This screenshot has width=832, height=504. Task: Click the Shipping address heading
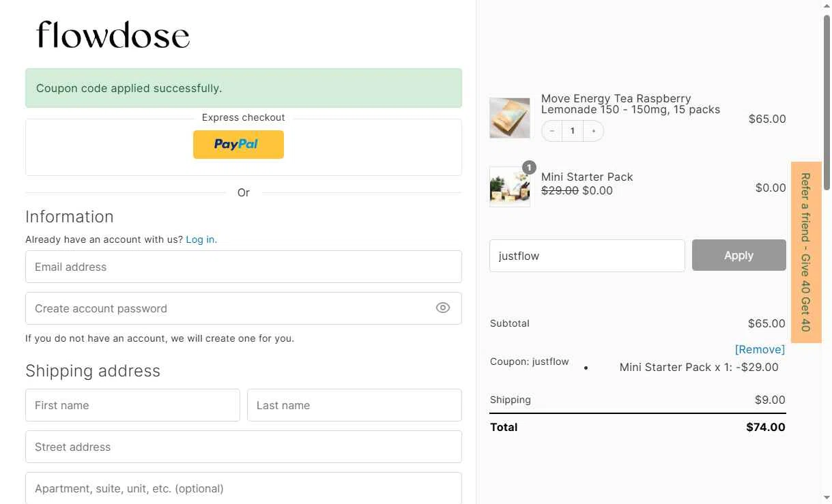93,371
